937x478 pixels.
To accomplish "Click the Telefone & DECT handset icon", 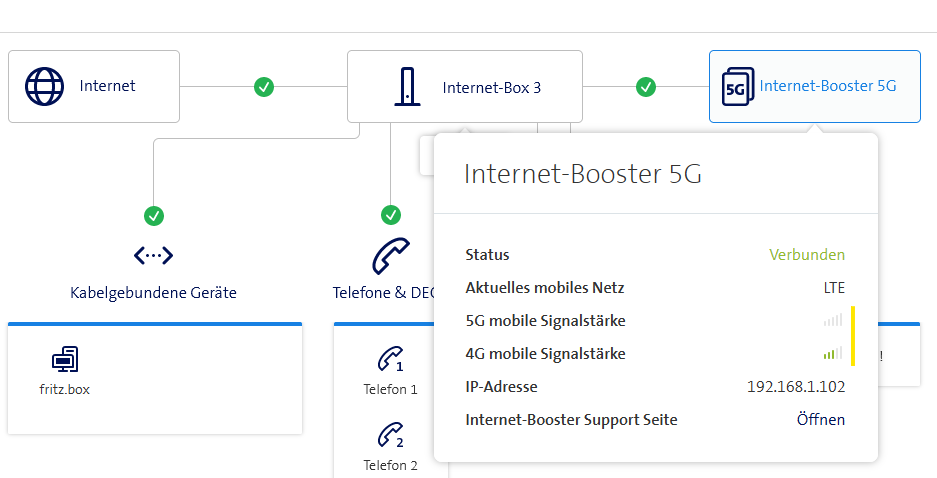I will tap(391, 255).
